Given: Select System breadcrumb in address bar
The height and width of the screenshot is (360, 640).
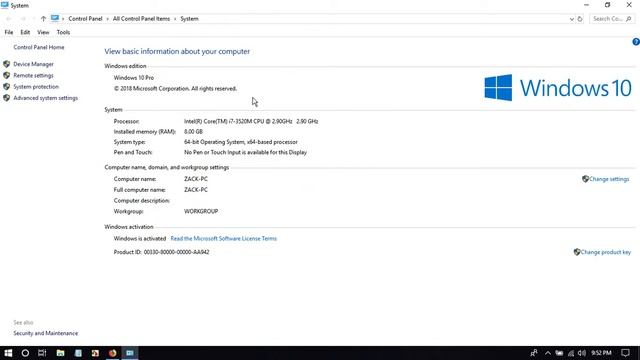Looking at the screenshot, I should click(x=189, y=19).
